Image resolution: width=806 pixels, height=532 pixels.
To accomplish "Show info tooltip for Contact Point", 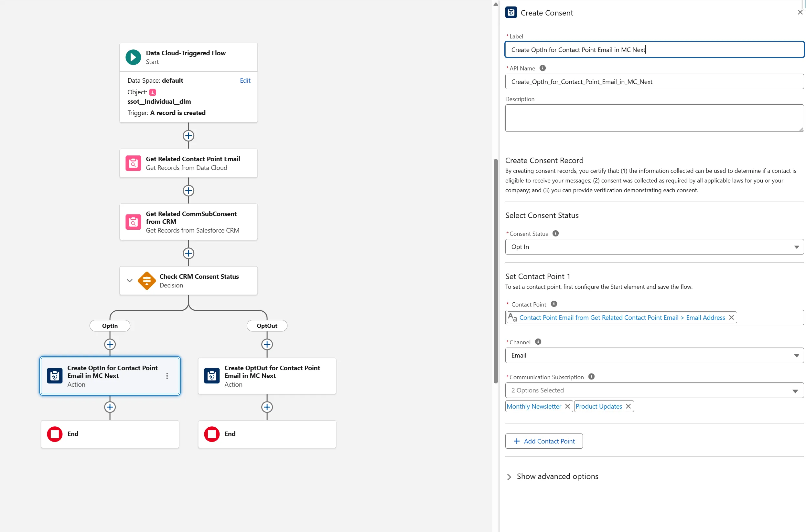I will tap(554, 304).
